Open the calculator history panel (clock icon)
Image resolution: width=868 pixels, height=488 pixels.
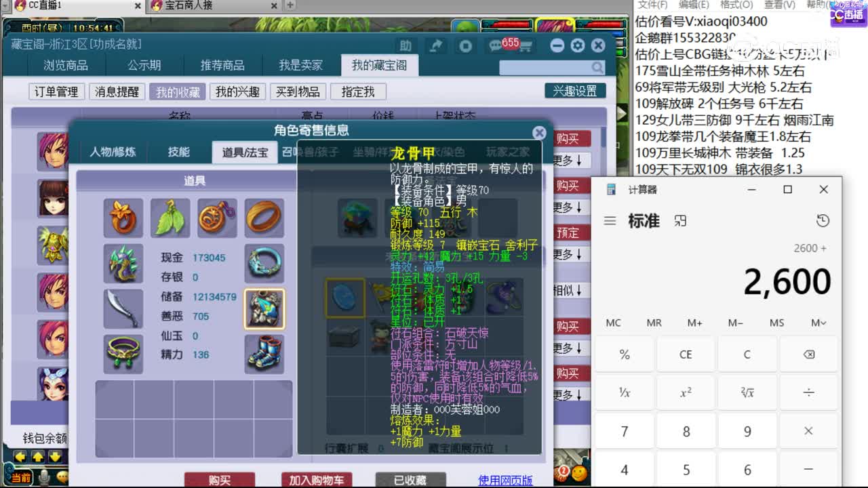click(x=823, y=220)
